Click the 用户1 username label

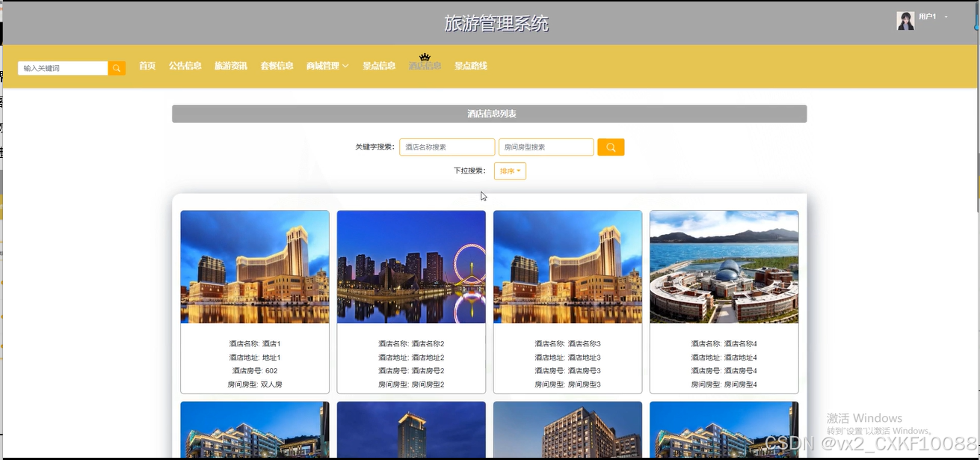[x=928, y=16]
